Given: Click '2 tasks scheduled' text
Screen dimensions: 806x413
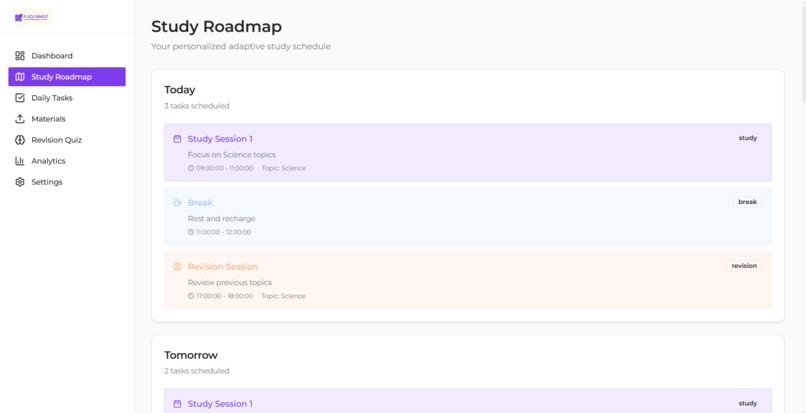Looking at the screenshot, I should coord(197,371).
